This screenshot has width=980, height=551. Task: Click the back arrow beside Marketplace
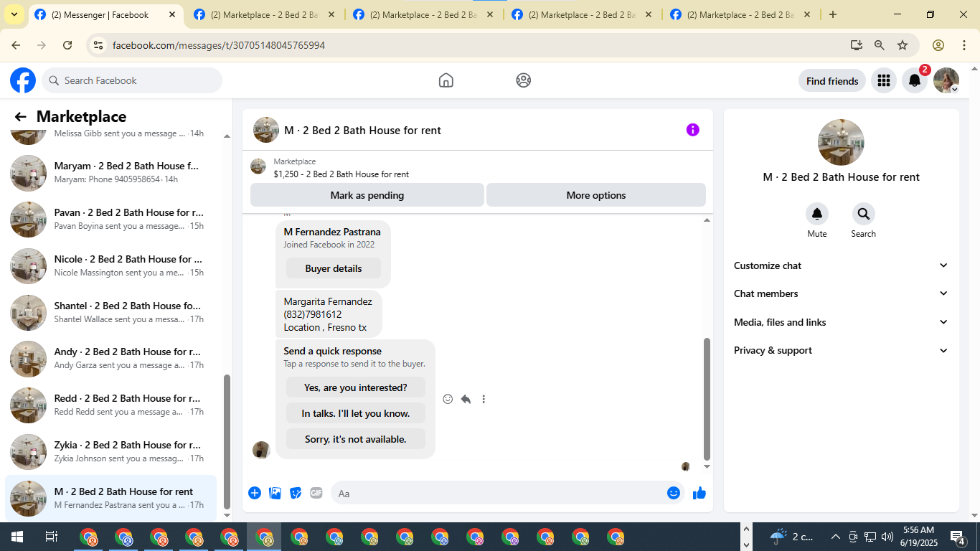click(20, 117)
